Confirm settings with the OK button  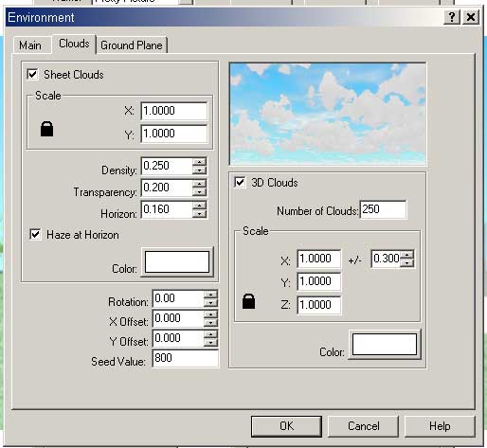click(x=286, y=426)
